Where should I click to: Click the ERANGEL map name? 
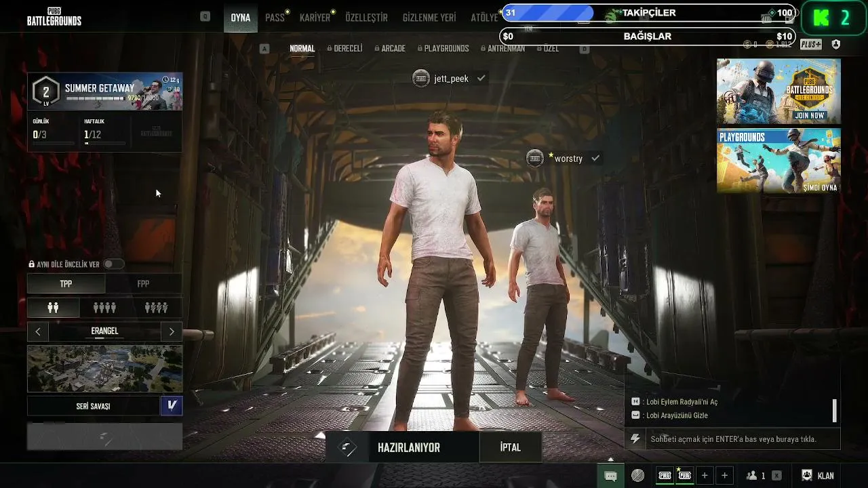104,331
